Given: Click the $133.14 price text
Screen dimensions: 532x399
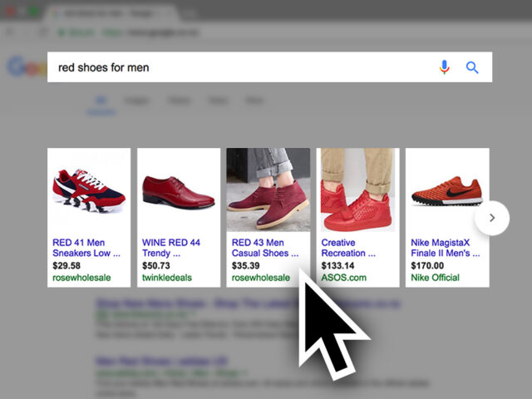Looking at the screenshot, I should tap(337, 266).
